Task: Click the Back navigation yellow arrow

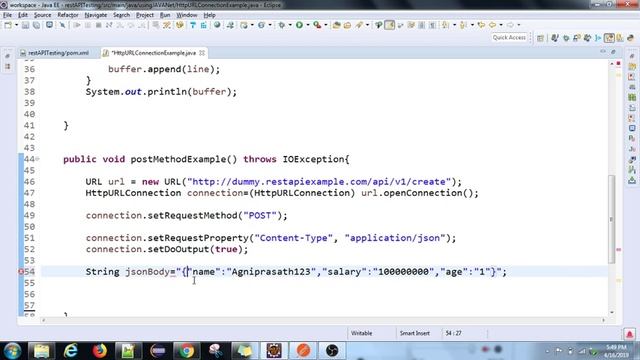Action: [493, 25]
